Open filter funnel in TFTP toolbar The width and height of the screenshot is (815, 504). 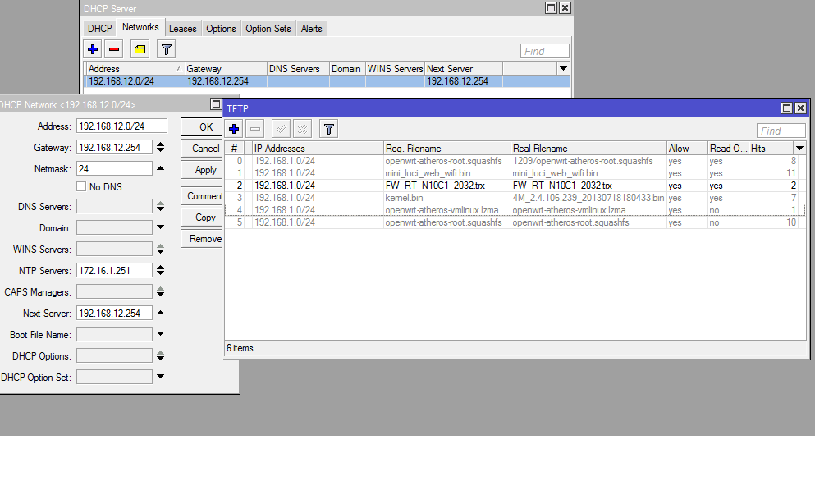tap(328, 129)
